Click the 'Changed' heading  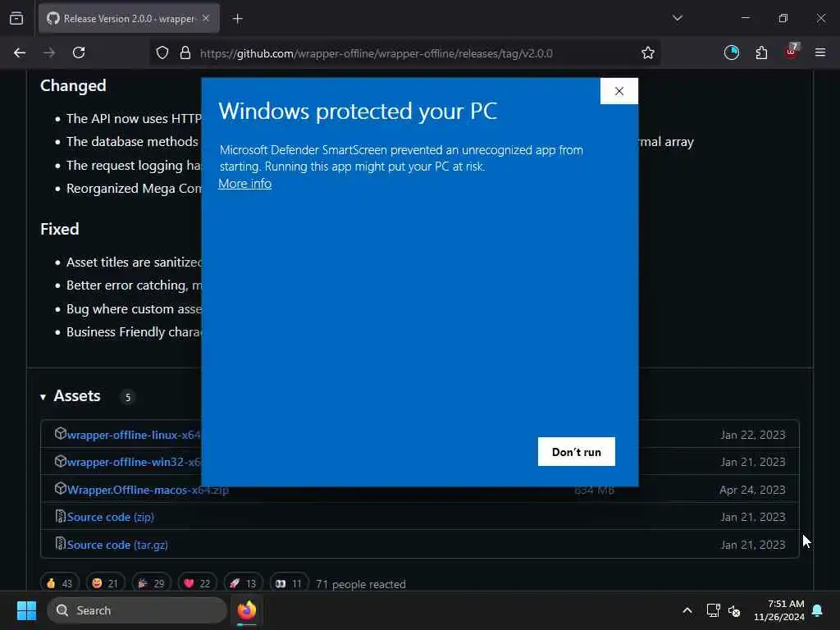click(x=73, y=85)
